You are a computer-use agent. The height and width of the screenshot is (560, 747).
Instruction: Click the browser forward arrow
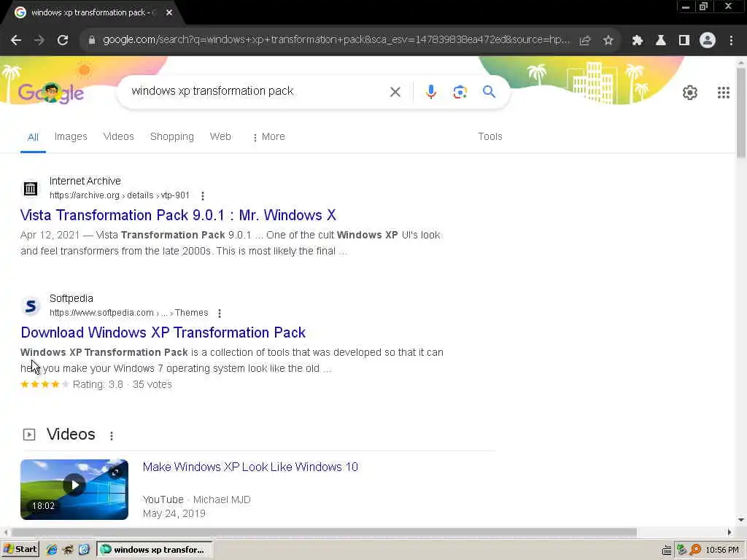click(39, 40)
